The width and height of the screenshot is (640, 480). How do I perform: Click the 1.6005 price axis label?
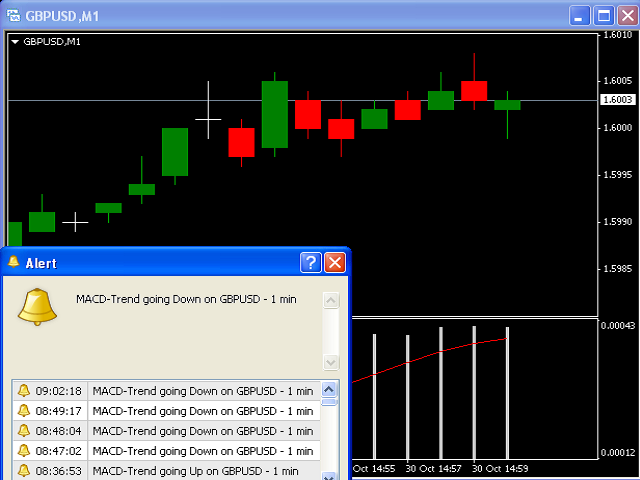[x=618, y=81]
